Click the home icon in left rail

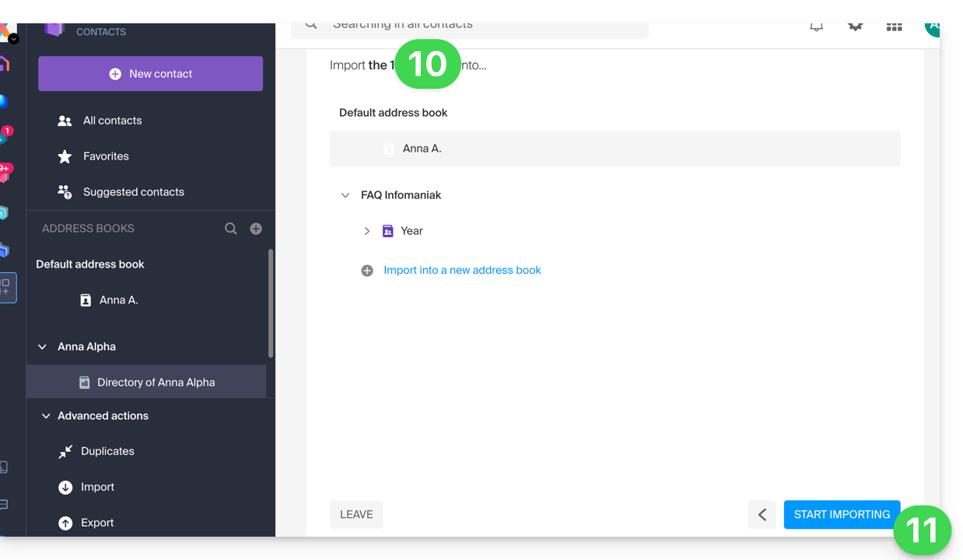tap(4, 64)
